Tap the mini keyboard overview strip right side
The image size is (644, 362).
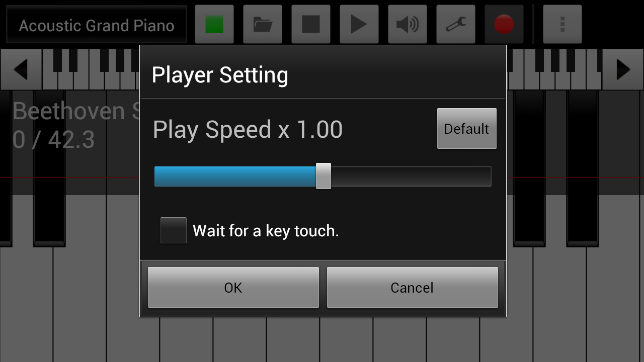(x=554, y=69)
